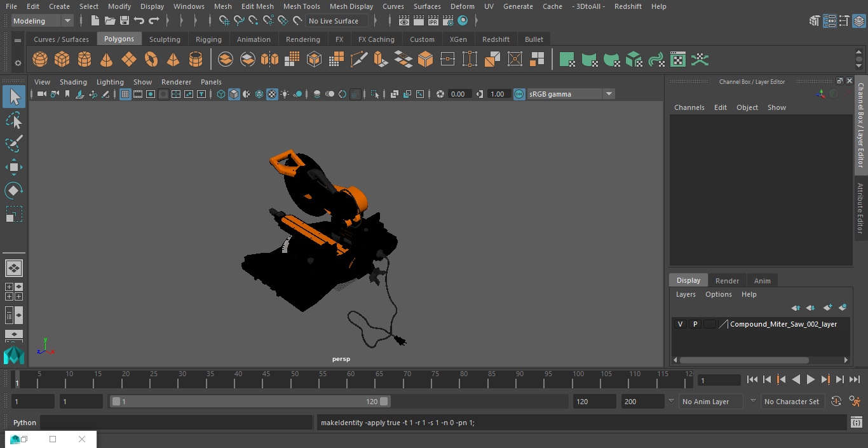Image resolution: width=868 pixels, height=448 pixels.
Task: Select the Lasso selection tool
Action: [14, 120]
